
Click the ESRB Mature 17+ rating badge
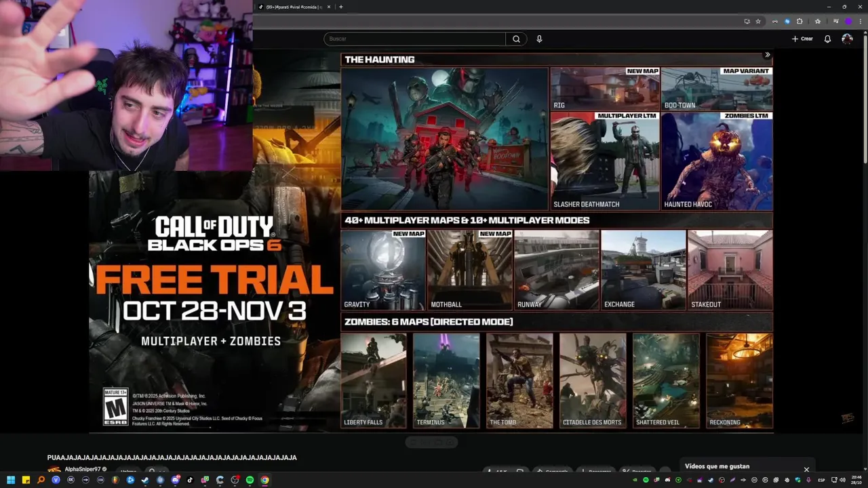115,407
